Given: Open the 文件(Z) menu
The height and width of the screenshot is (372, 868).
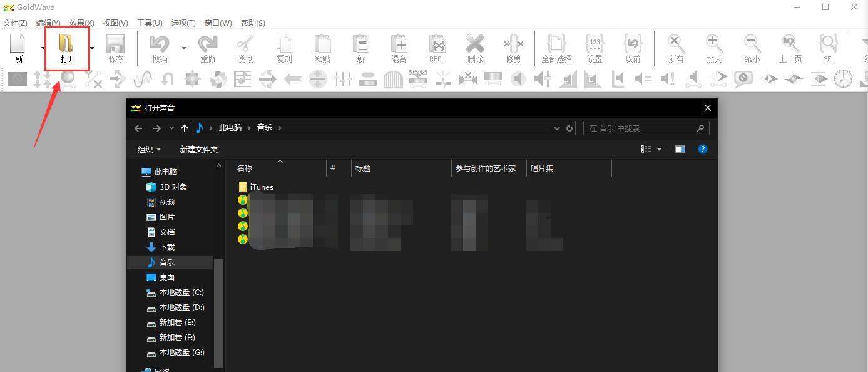Looking at the screenshot, I should [x=15, y=23].
